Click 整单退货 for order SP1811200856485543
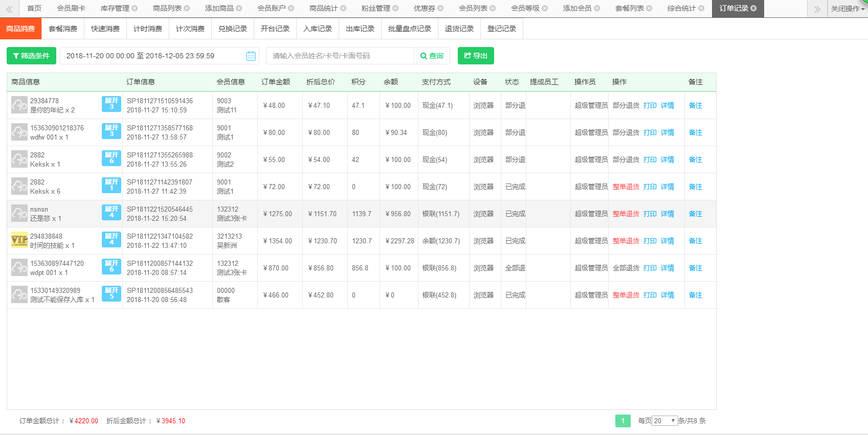 626,295
